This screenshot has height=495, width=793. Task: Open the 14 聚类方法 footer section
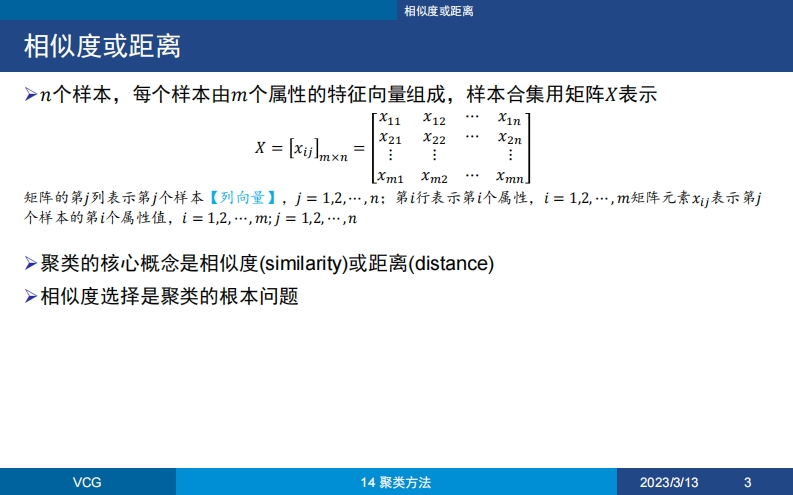[396, 482]
